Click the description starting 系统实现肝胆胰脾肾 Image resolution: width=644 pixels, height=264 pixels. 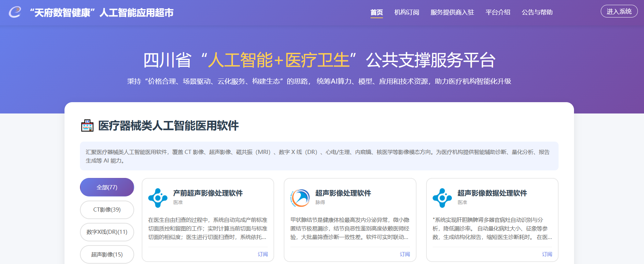(x=492, y=228)
